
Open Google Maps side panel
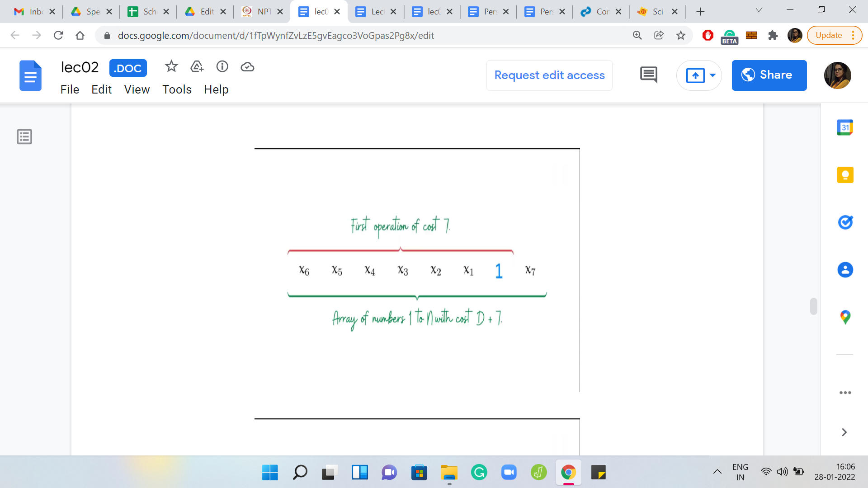tap(844, 317)
